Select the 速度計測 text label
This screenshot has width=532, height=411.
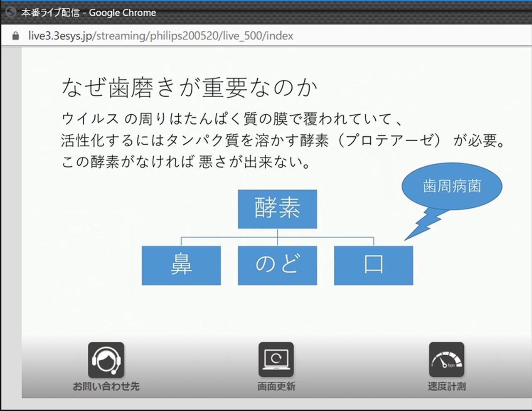(x=446, y=386)
